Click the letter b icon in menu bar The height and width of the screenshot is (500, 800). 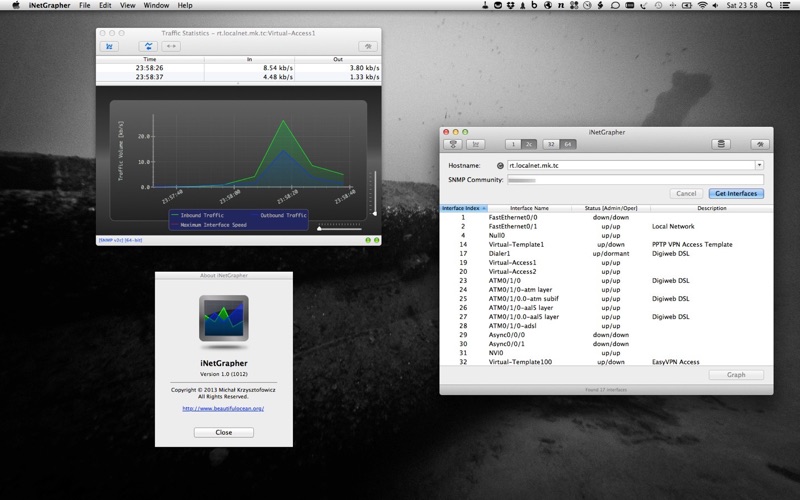click(534, 5)
